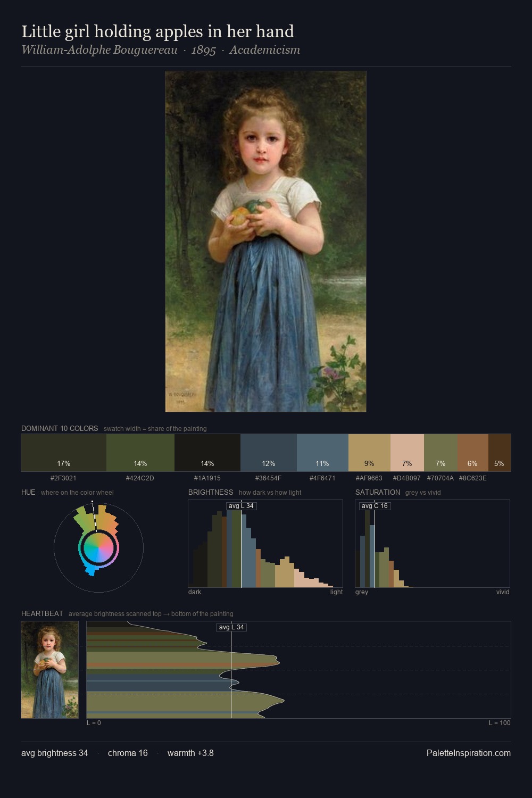This screenshot has width=532, height=798.
Task: Click the "HUE" section heading
Action: coord(28,492)
